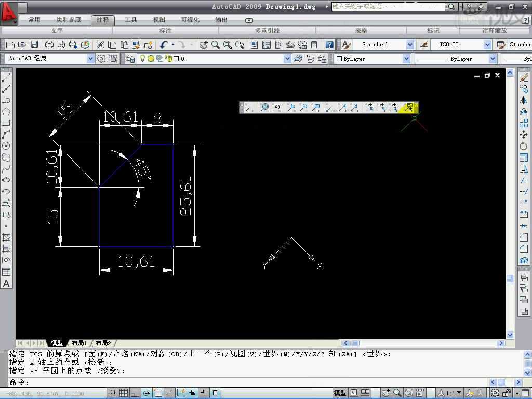Open the 布局2 layout tab
This screenshot has width=532, height=399.
(103, 343)
